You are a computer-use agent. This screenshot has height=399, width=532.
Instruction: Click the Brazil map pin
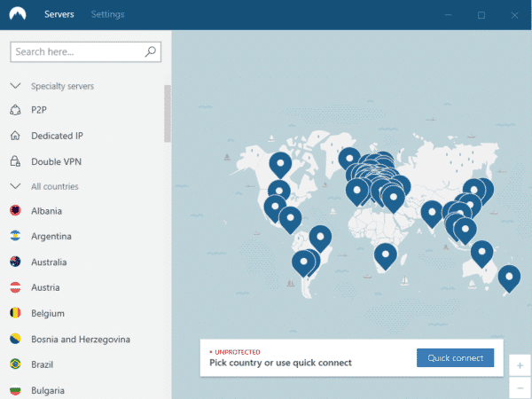pos(320,239)
